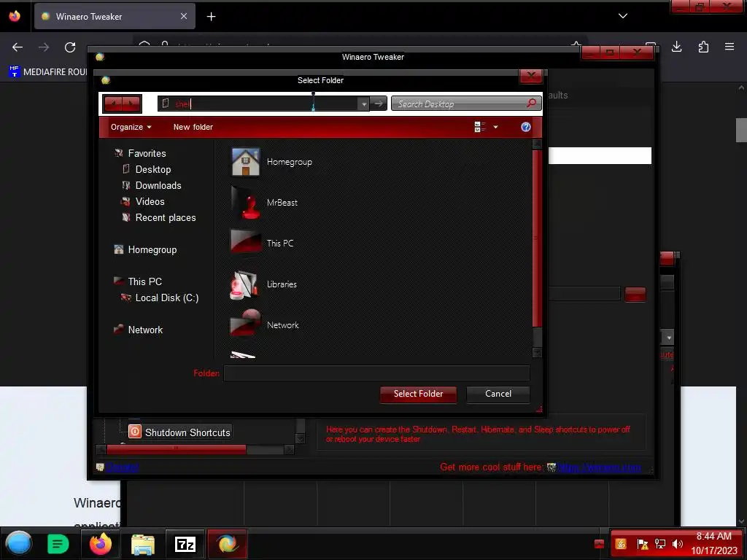Create a New folder

193,127
